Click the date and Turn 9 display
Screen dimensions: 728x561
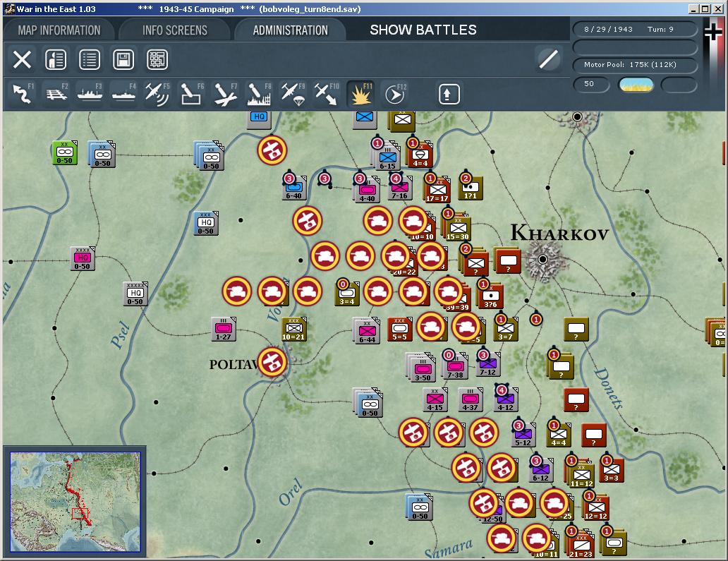coord(635,29)
